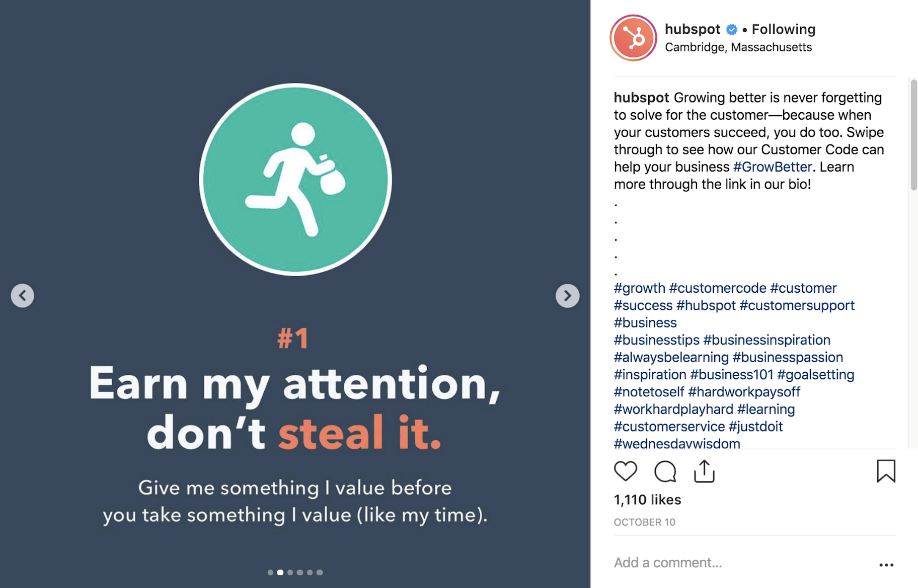918x588 pixels.
Task: Click the Add a comment field
Action: point(668,562)
